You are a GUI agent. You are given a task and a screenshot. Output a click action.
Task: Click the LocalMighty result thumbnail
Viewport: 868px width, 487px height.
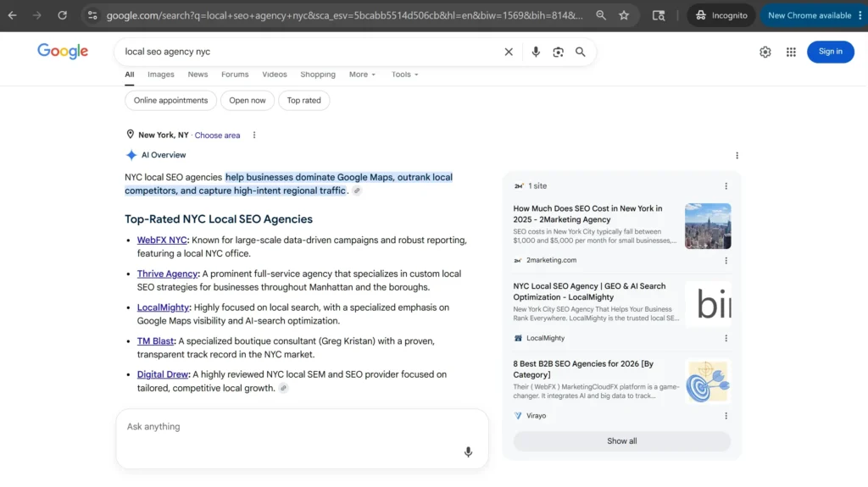708,304
